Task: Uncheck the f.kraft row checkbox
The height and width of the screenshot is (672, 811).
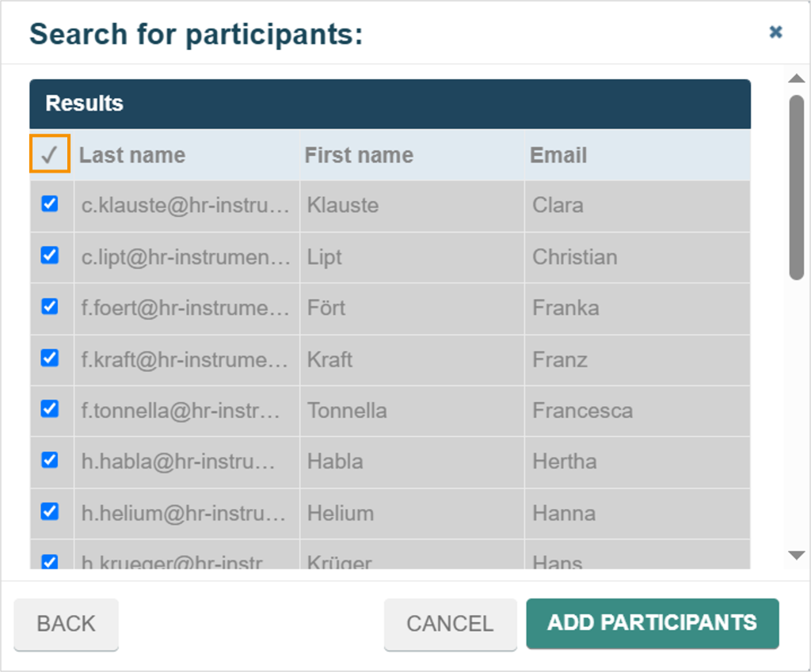Action: tap(50, 358)
